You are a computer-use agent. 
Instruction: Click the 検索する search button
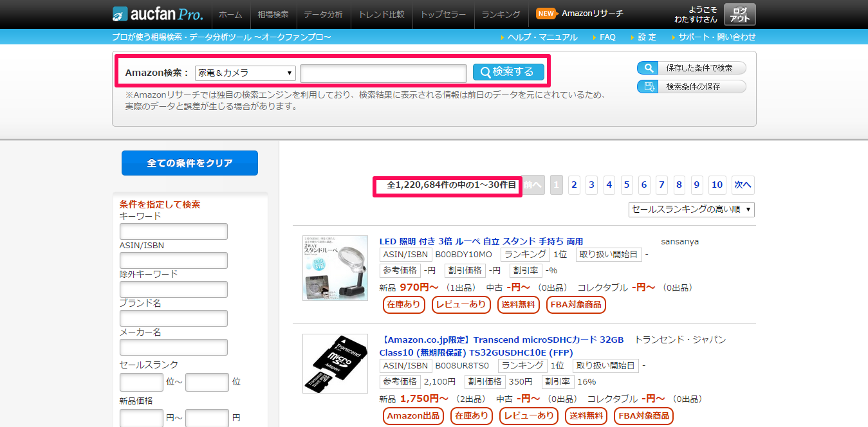[x=508, y=72]
